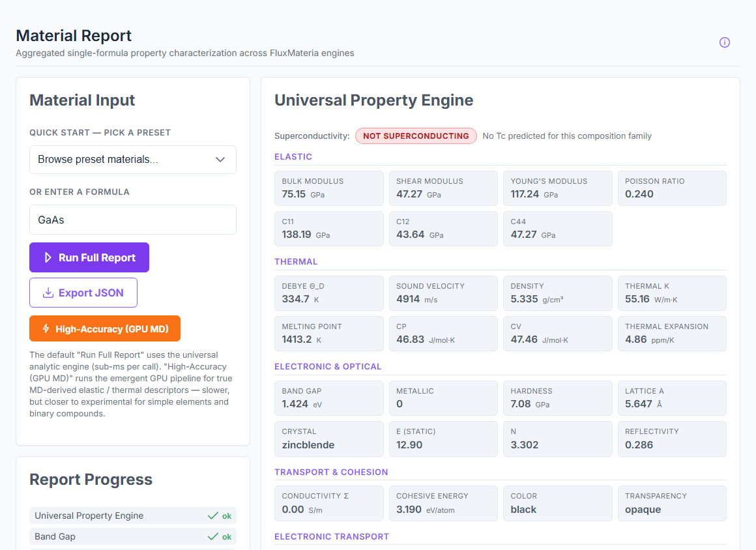Click the Reflectivity 0.286 card

[672, 439]
